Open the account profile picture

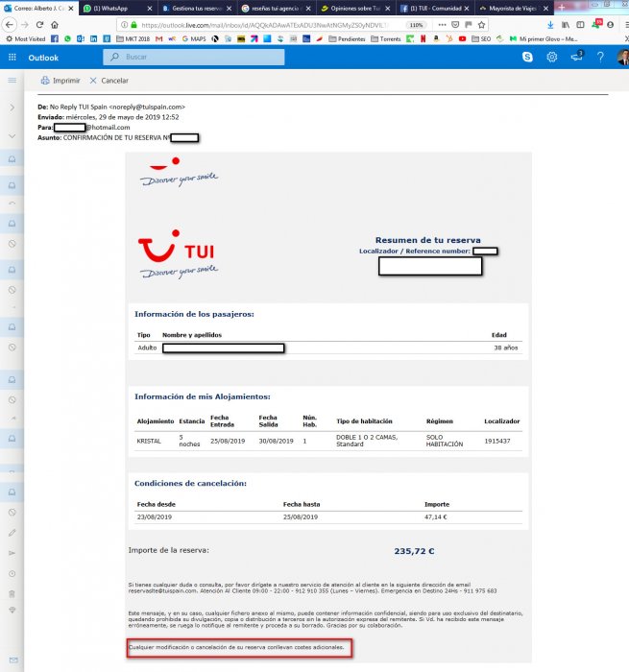click(x=623, y=57)
